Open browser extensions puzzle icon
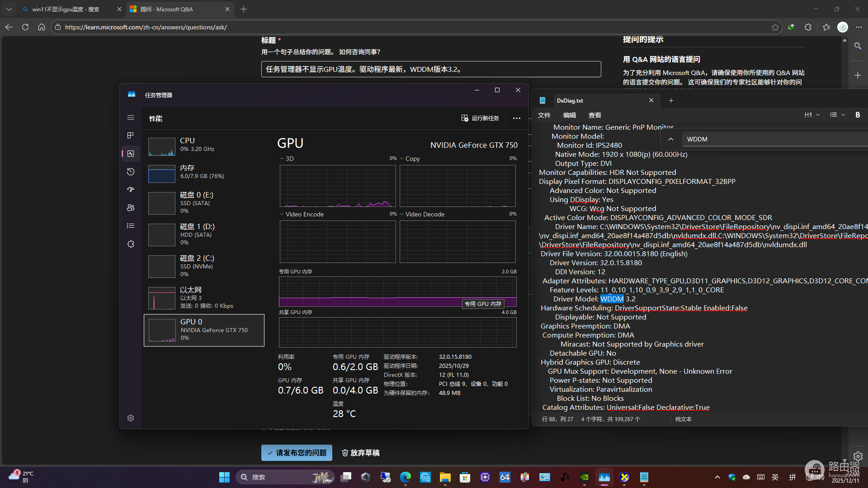This screenshot has height=488, width=868. tap(808, 27)
